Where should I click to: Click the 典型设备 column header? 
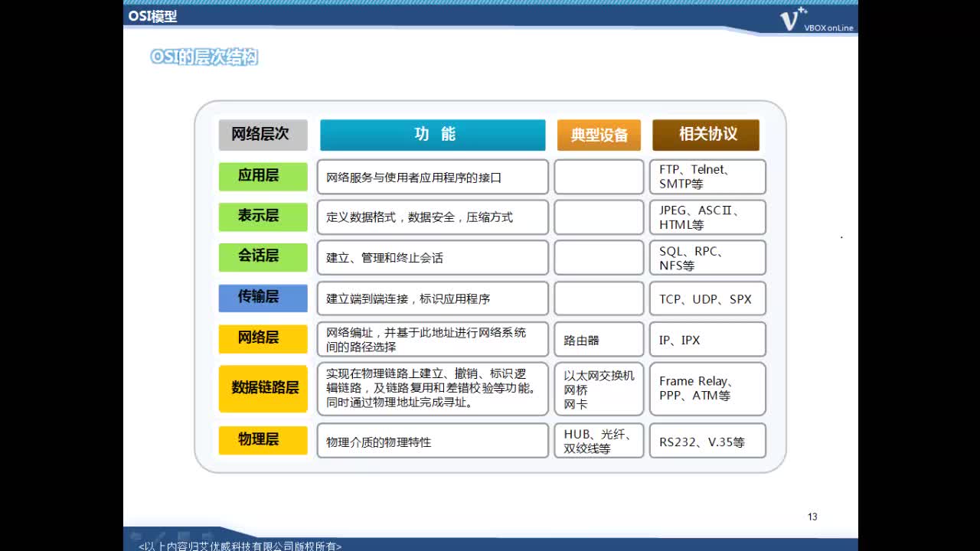click(x=599, y=135)
